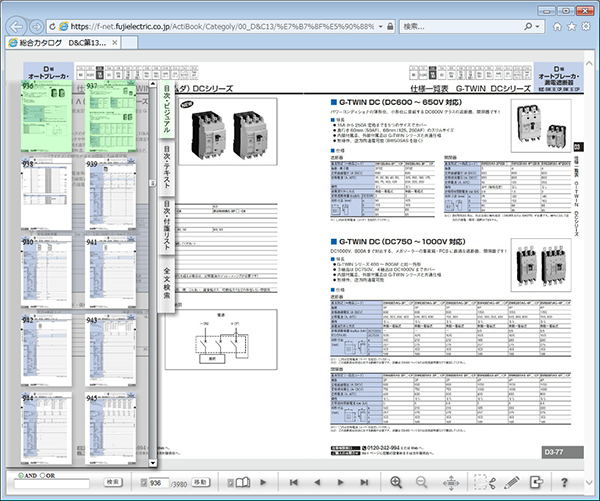Image resolution: width=600 pixels, height=501 pixels.
Task: Open a new browser tab
Action: click(129, 42)
